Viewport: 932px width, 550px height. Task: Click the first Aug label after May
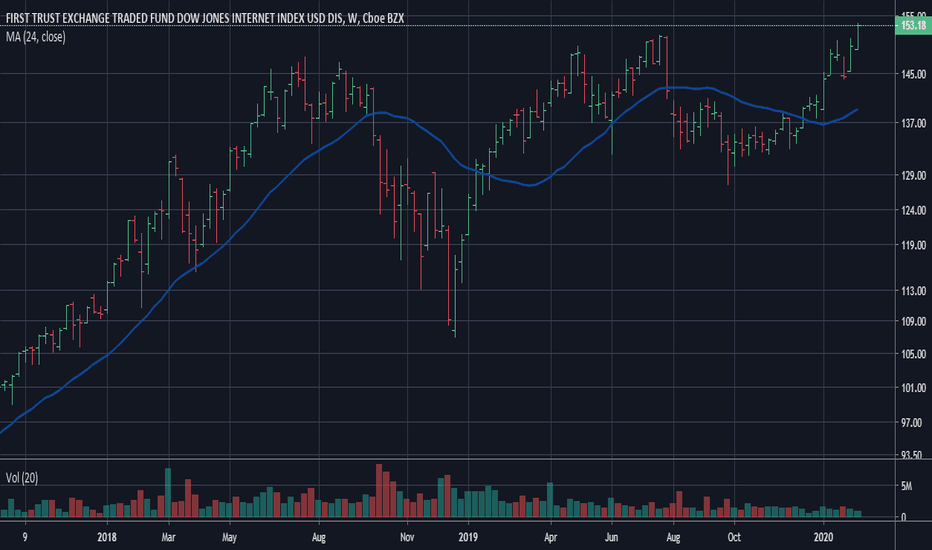click(319, 538)
